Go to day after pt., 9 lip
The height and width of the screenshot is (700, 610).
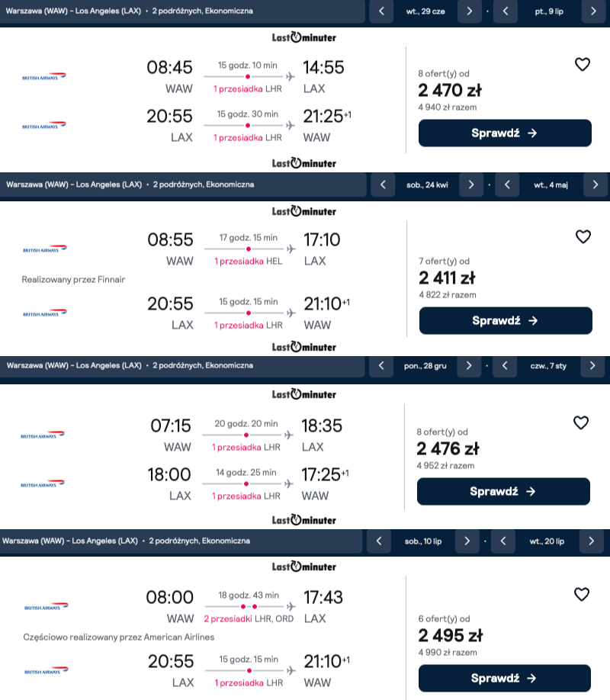pos(593,11)
